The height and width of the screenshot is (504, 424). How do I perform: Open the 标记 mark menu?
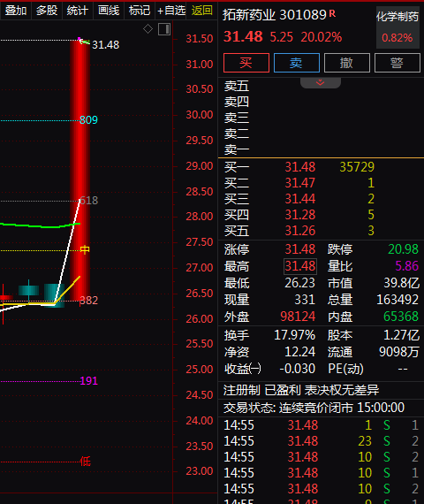coord(140,11)
